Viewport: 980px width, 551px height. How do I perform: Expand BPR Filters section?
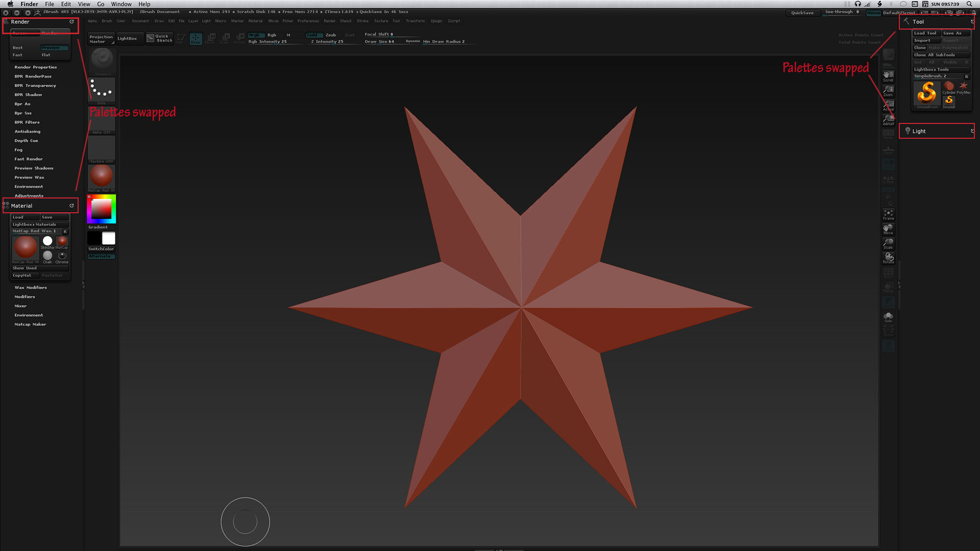[27, 122]
